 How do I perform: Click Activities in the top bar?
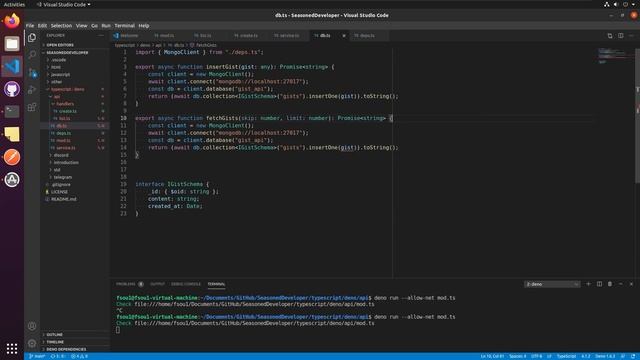(14, 4)
